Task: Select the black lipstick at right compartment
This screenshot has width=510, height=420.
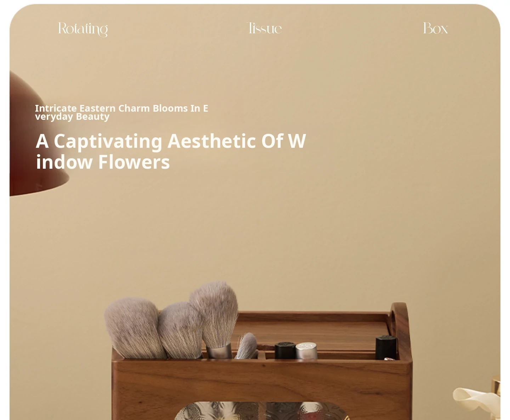Action: point(386,347)
